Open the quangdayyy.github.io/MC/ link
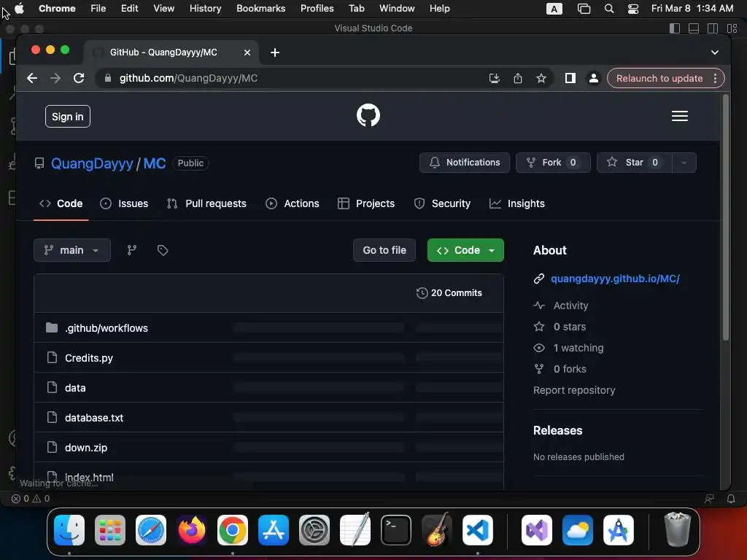Screen dimensions: 747x560 coord(615,279)
